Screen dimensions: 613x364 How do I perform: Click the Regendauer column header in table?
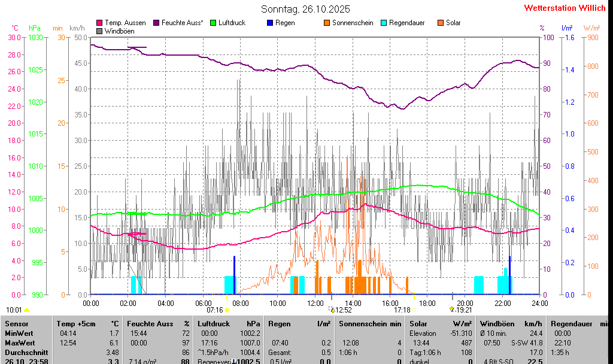coord(570,324)
